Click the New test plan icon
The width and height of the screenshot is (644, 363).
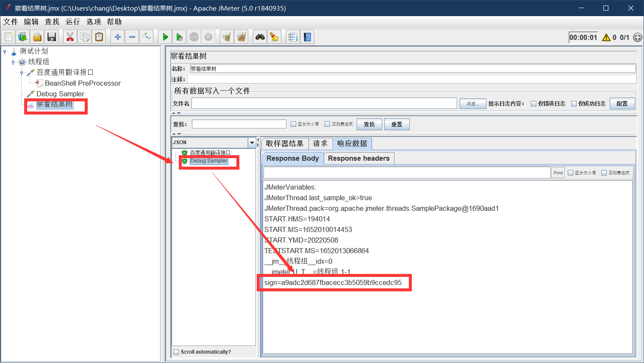coord(8,37)
